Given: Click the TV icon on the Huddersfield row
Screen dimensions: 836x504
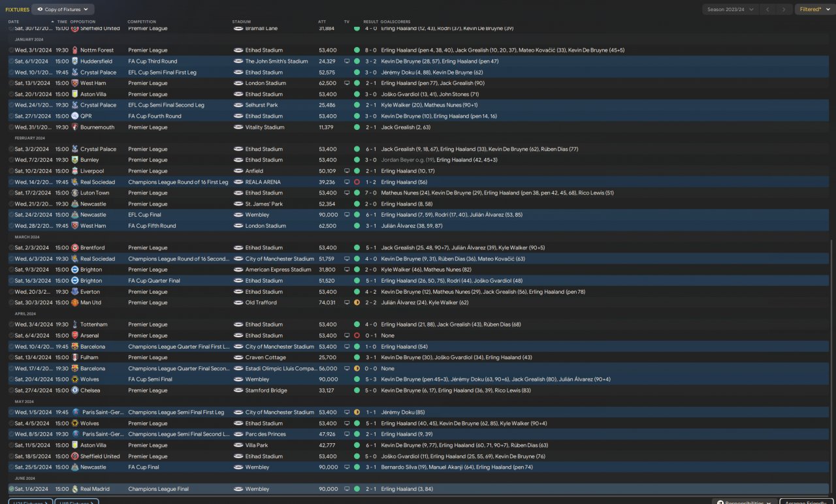Looking at the screenshot, I should pyautogui.click(x=347, y=61).
